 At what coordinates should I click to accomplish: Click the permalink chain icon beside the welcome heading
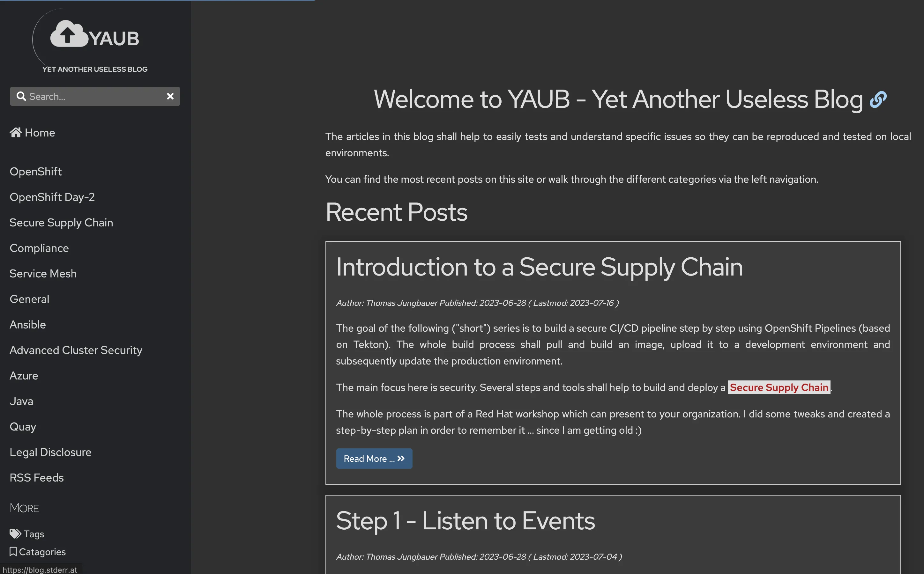click(878, 99)
